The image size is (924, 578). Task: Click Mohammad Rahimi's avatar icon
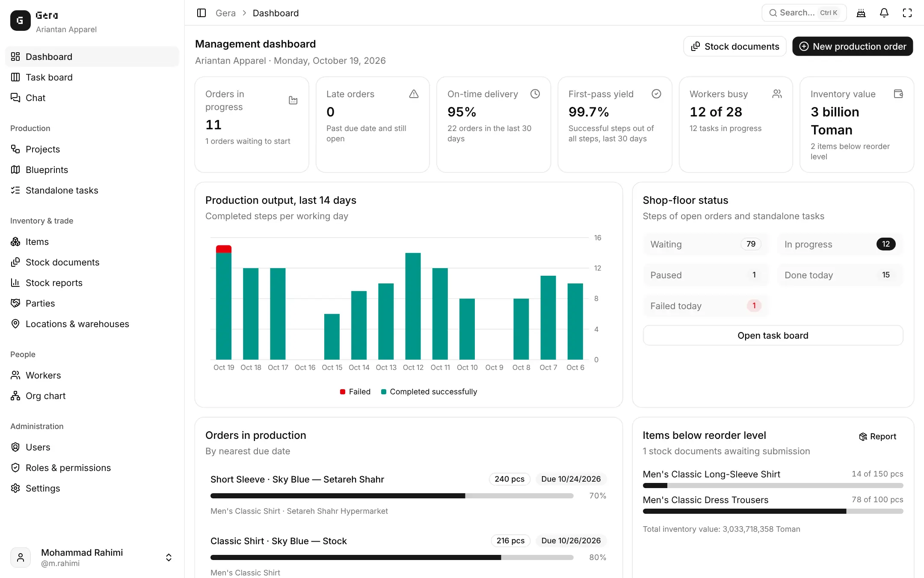pos(20,557)
